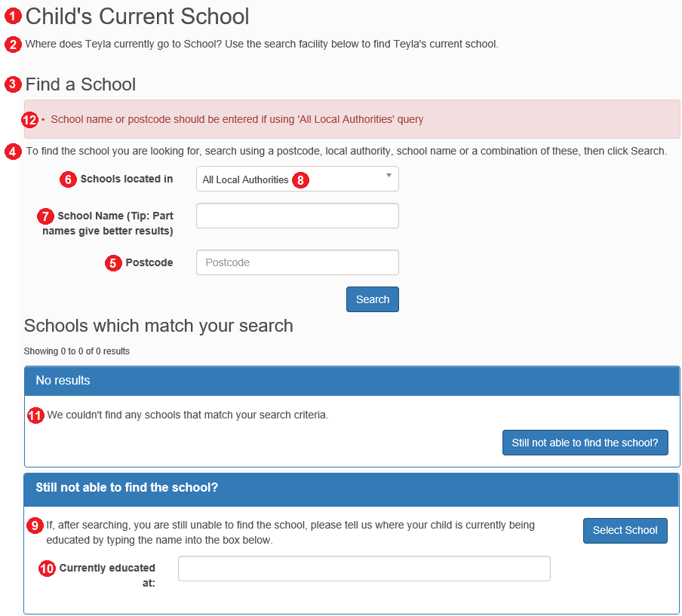
Task: Click red marker 2 beside the Teyla question
Action: point(13,44)
